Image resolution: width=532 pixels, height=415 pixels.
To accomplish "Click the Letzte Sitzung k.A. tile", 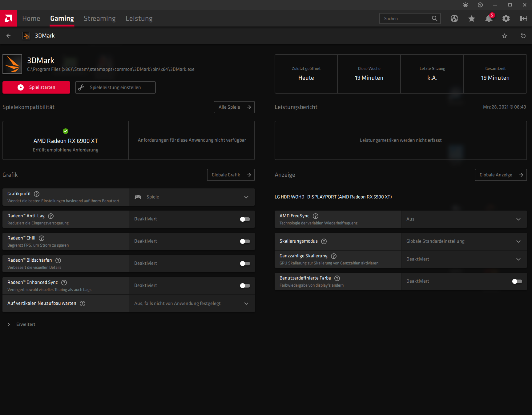I will coord(432,74).
